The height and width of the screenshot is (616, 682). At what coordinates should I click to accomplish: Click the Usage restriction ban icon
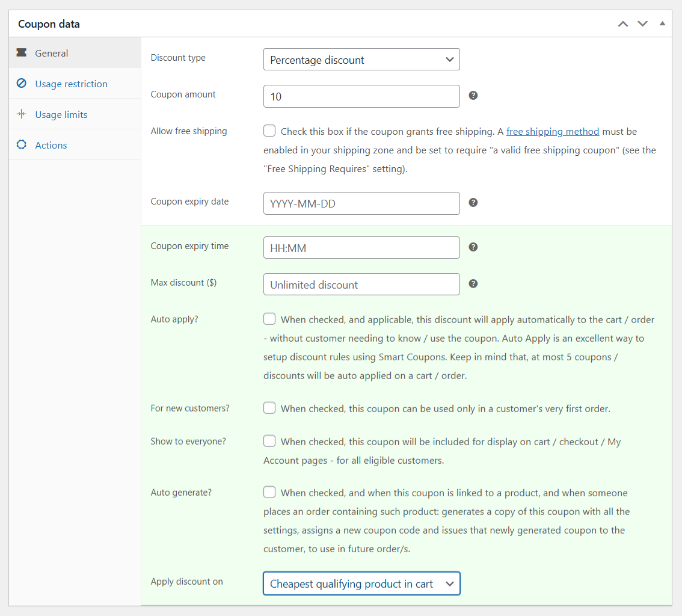tap(22, 84)
